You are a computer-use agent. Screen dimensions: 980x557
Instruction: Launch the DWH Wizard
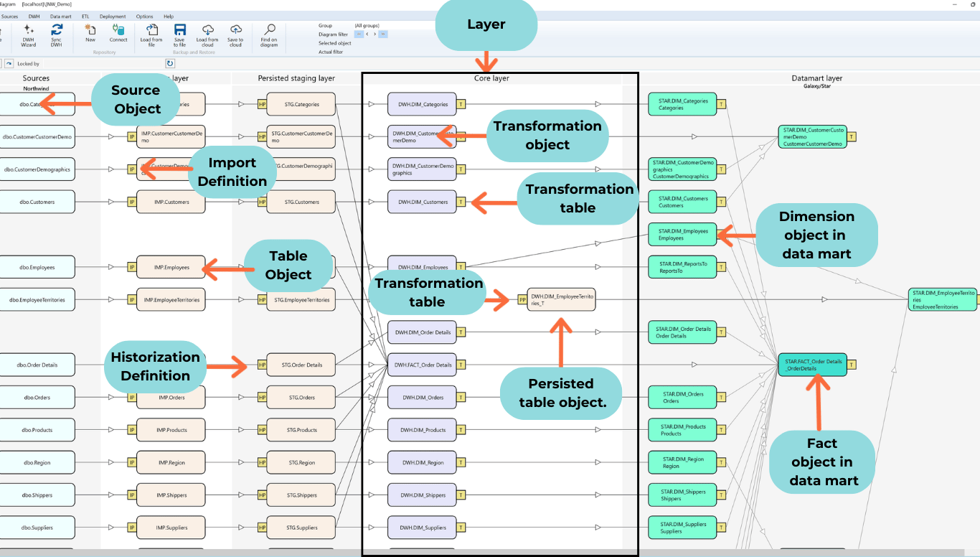point(28,34)
